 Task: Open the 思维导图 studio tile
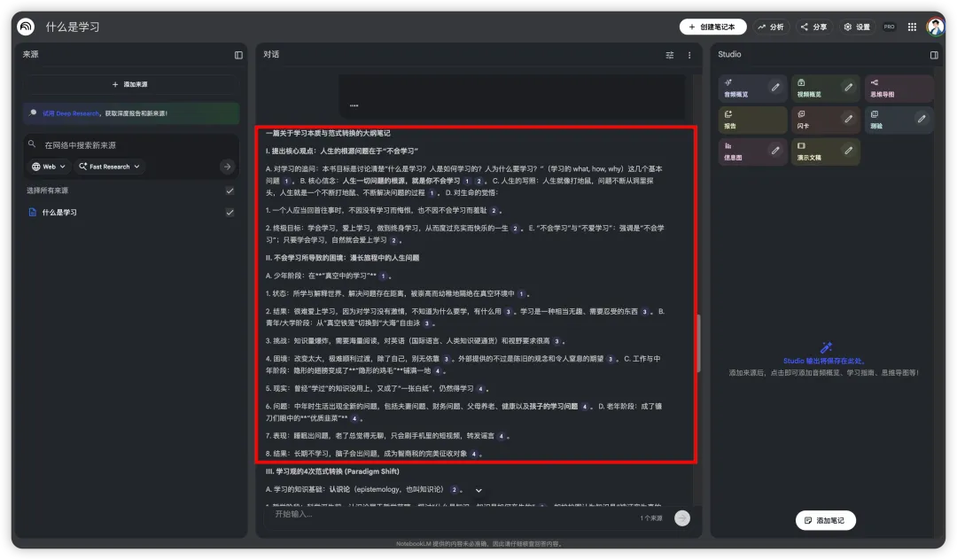[899, 88]
